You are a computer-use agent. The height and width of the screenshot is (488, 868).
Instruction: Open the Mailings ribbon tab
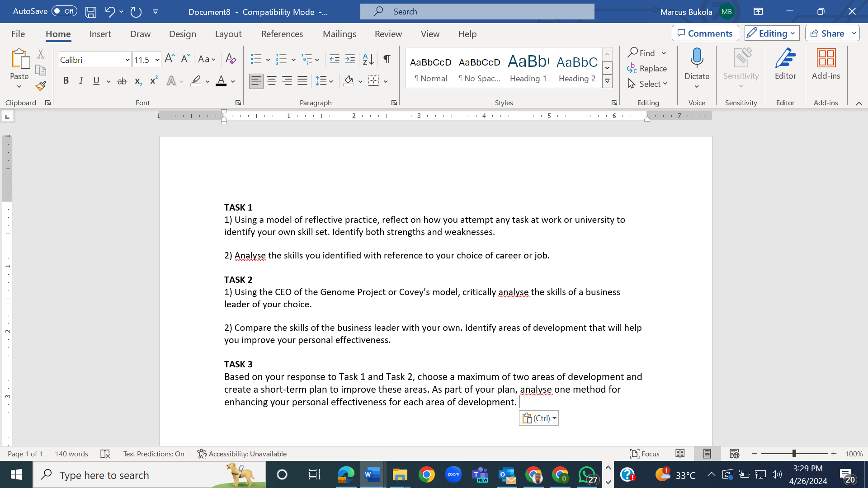pos(340,34)
